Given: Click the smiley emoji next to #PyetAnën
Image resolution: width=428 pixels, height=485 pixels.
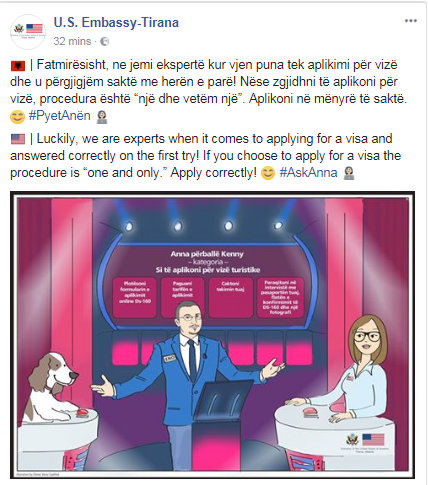Looking at the screenshot, I should (x=17, y=117).
